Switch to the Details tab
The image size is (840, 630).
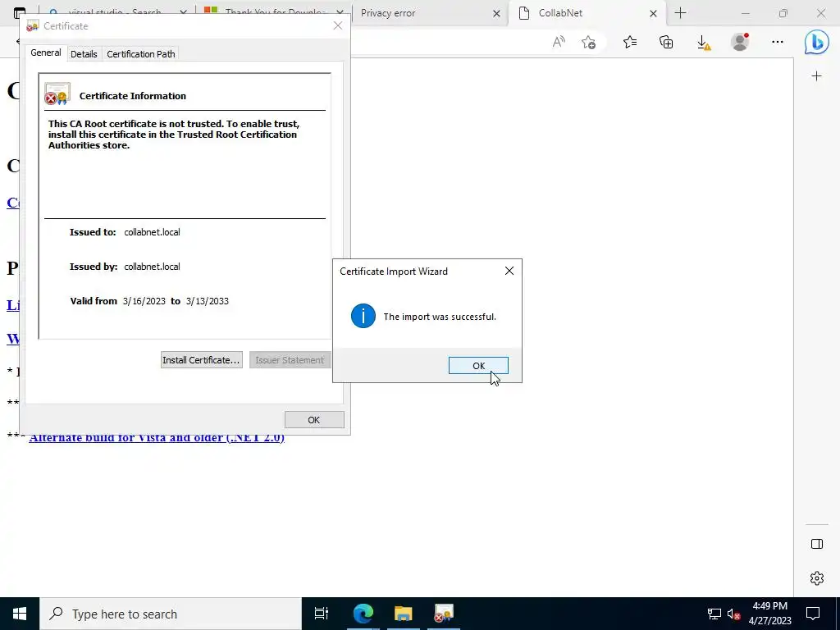click(84, 54)
